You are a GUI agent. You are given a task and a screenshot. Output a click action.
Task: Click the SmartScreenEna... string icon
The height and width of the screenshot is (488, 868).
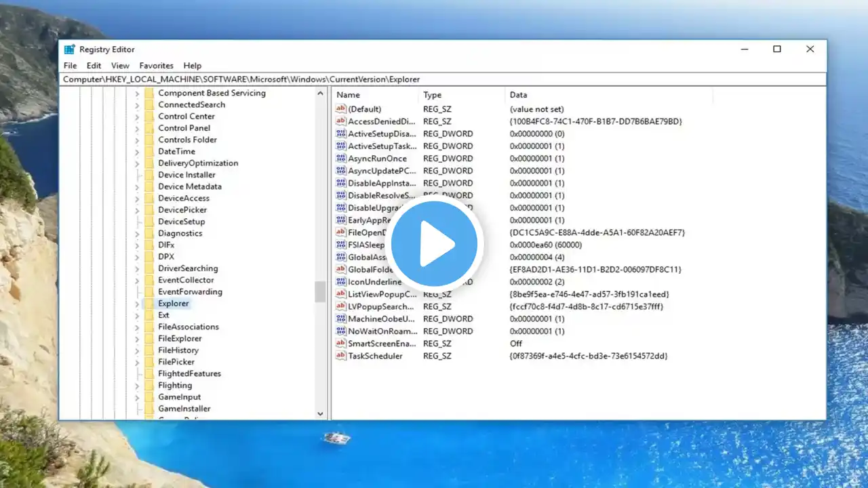(x=341, y=344)
